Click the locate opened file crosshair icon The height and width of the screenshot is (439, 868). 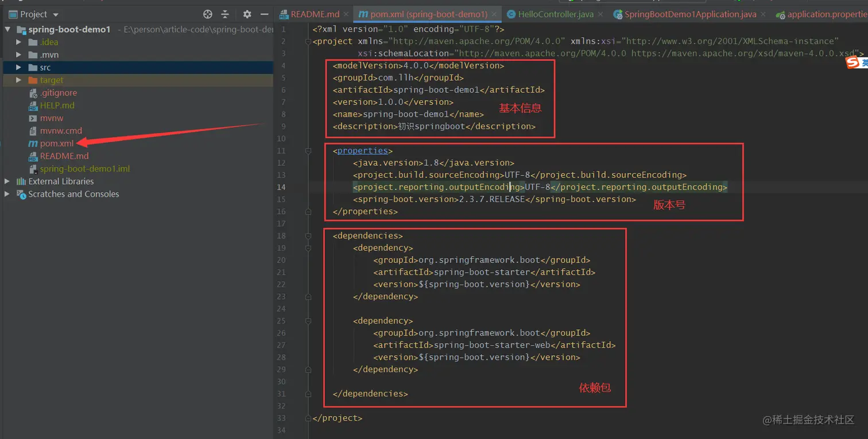(x=208, y=14)
